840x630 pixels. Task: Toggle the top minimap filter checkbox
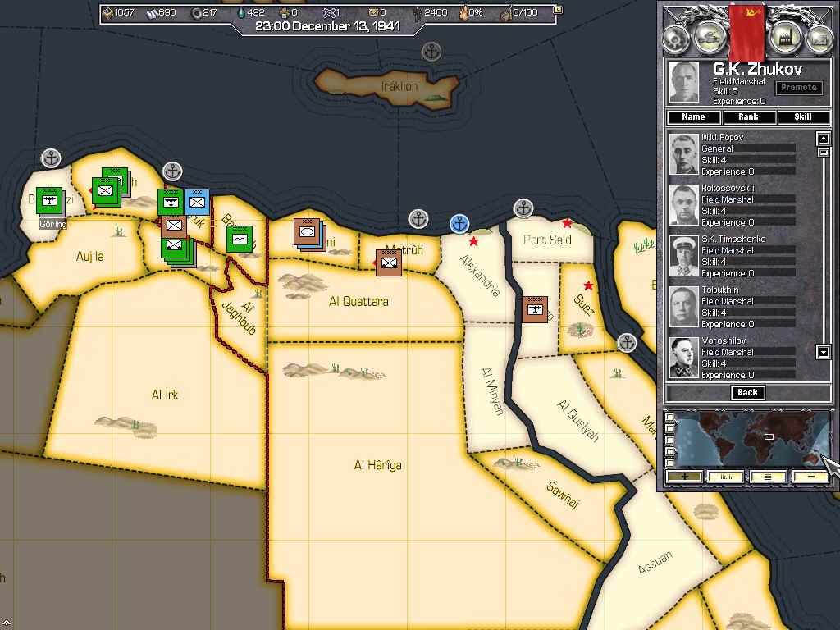[670, 418]
